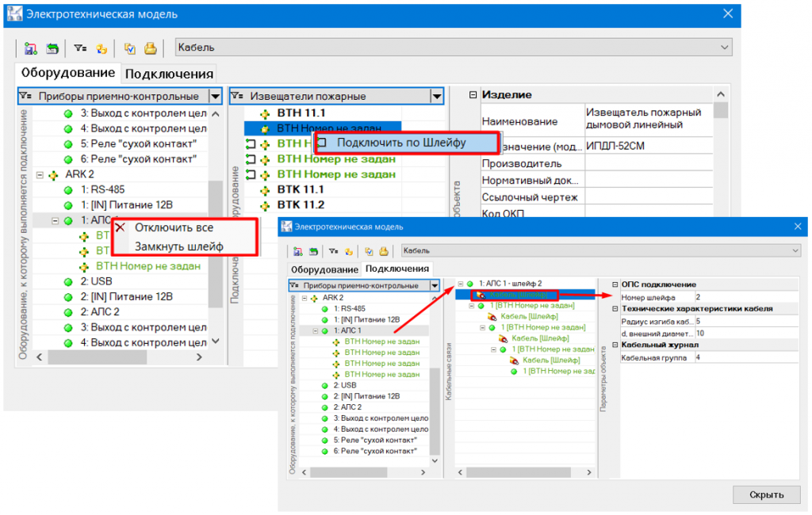
Task: Collapse the ОПС подключение property group
Action: click(614, 284)
